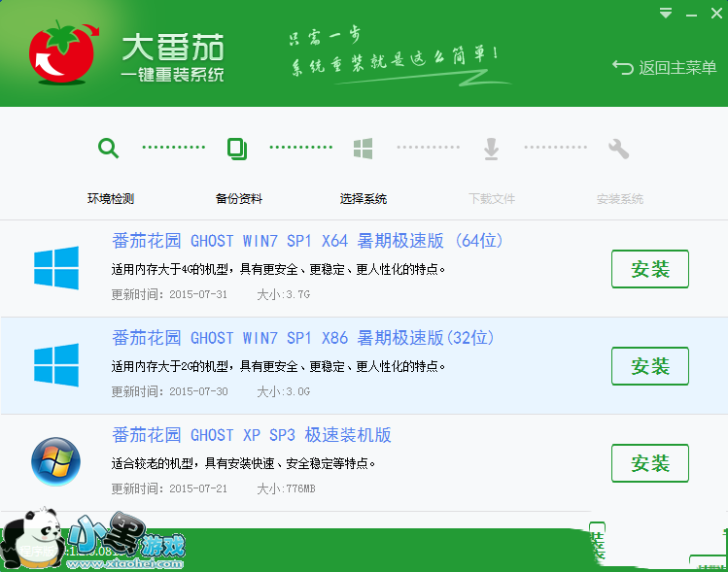Select the 备份资料 step label
The height and width of the screenshot is (572, 728).
(239, 199)
